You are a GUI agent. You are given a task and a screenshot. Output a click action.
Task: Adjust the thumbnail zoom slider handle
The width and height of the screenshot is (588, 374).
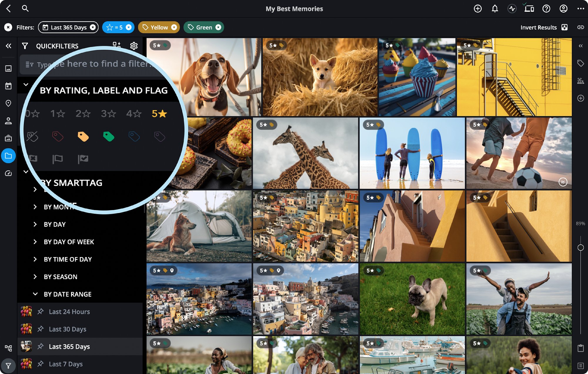(x=581, y=248)
